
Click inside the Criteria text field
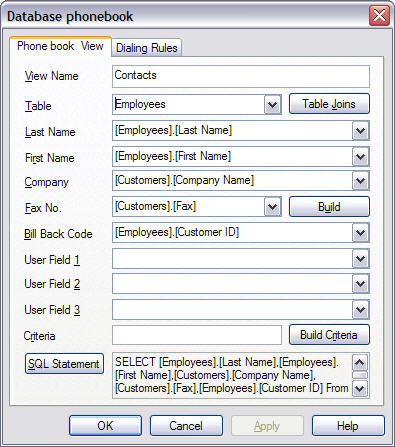point(197,335)
